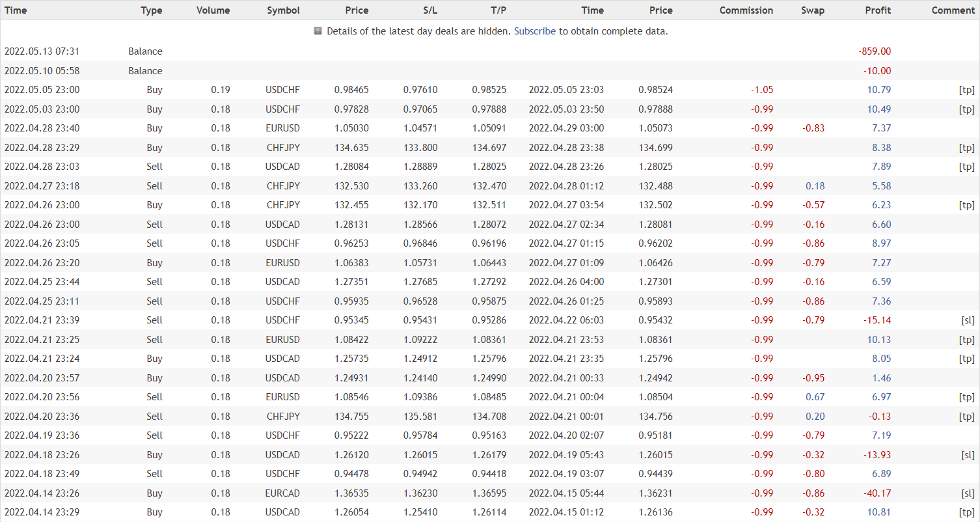The image size is (980, 522).
Task: Click the 2022.04.27 23:18 open time
Action: tap(42, 186)
